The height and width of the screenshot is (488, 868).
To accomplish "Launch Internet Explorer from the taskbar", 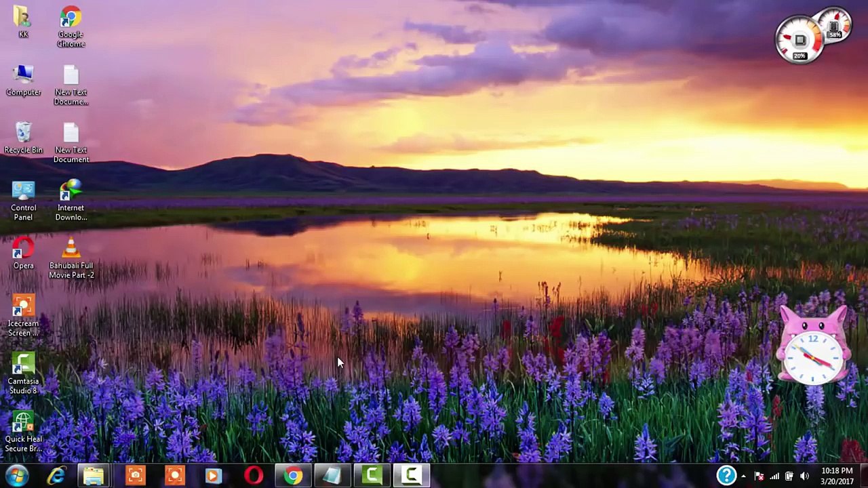I will point(56,476).
